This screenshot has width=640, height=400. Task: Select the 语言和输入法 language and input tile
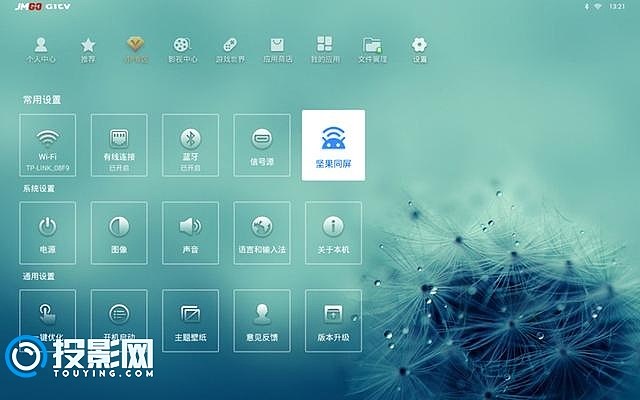(262, 232)
